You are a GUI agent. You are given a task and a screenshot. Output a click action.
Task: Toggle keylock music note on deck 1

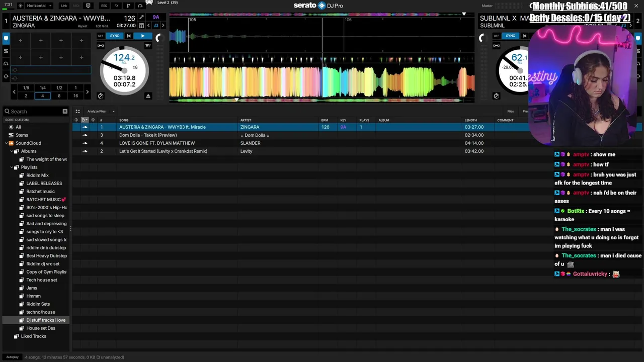[x=156, y=26]
